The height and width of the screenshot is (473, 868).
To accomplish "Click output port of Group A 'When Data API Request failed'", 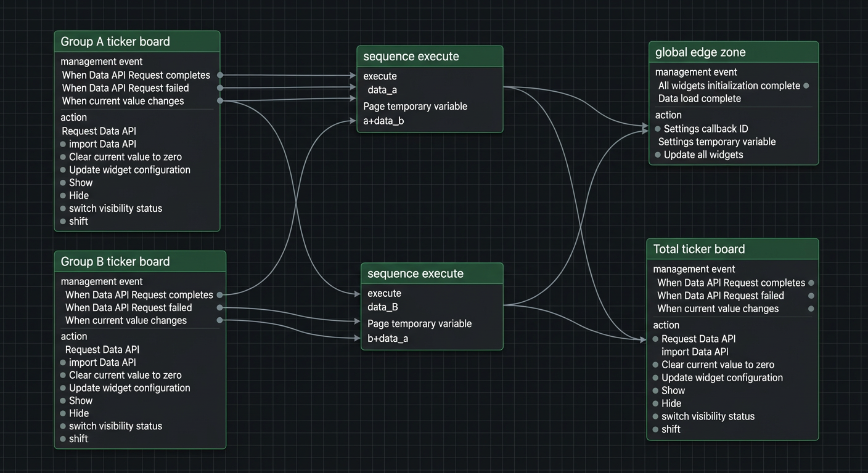I will point(220,88).
